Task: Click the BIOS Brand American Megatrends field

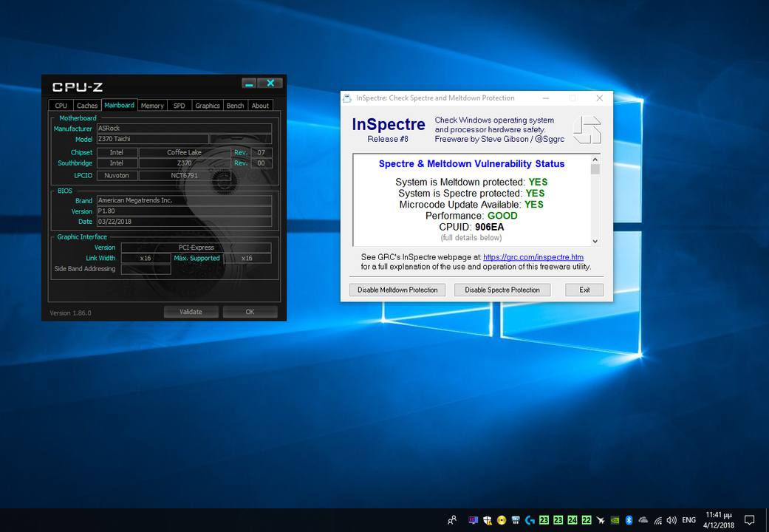Action: 184,200
